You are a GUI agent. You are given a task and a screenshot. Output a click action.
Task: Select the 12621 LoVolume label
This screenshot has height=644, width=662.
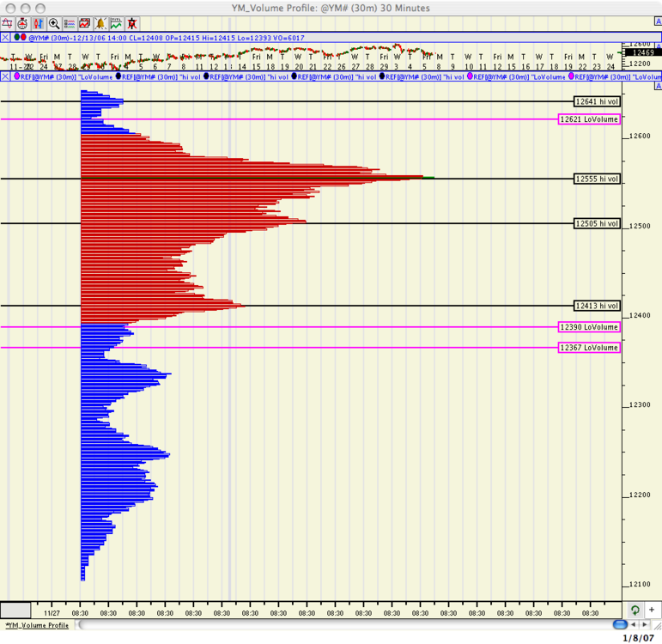pyautogui.click(x=589, y=119)
